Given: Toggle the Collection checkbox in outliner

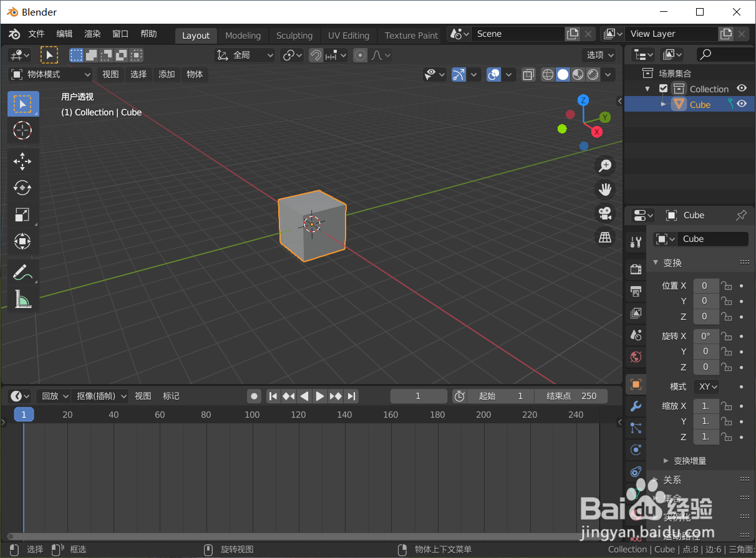Looking at the screenshot, I should [663, 89].
